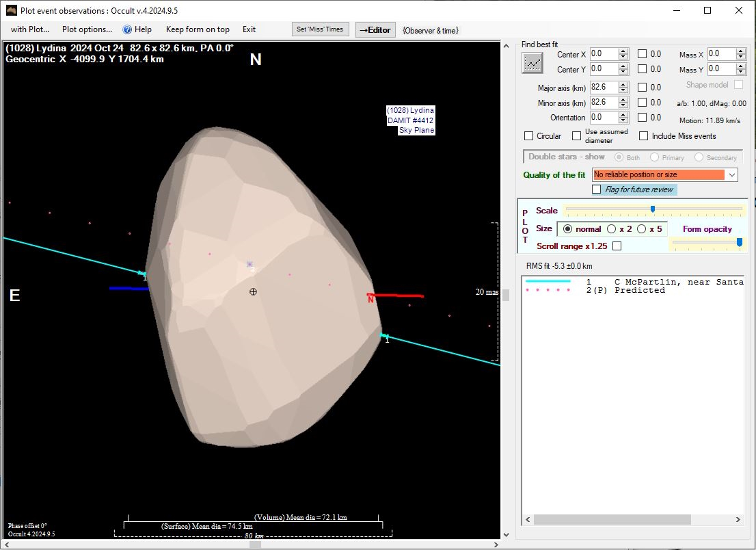Decrease the Center Y value with down arrow

pos(623,72)
